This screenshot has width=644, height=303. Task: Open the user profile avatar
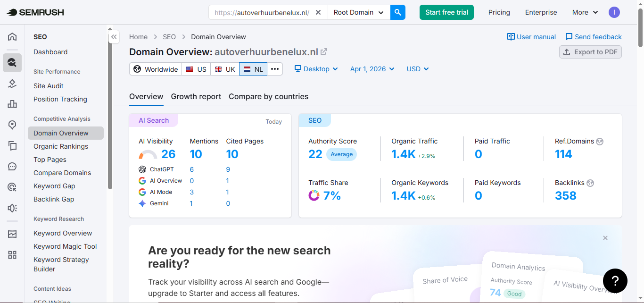point(614,12)
